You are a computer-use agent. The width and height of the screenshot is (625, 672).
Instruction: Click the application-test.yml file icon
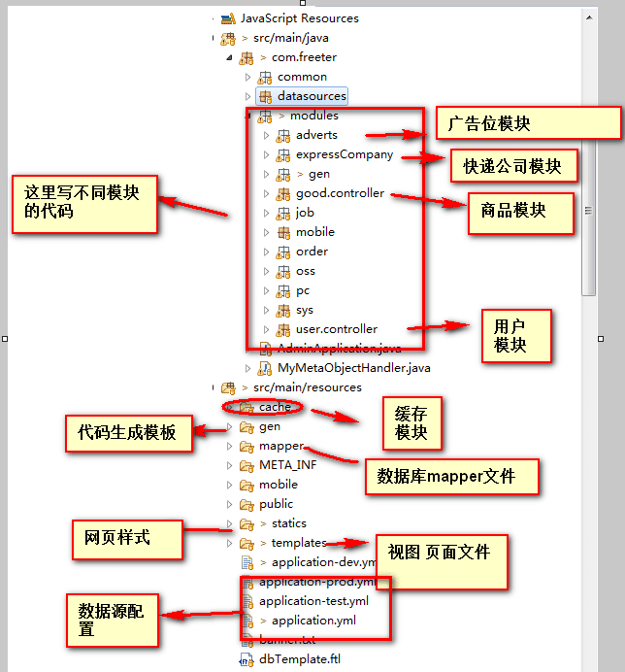[248, 602]
